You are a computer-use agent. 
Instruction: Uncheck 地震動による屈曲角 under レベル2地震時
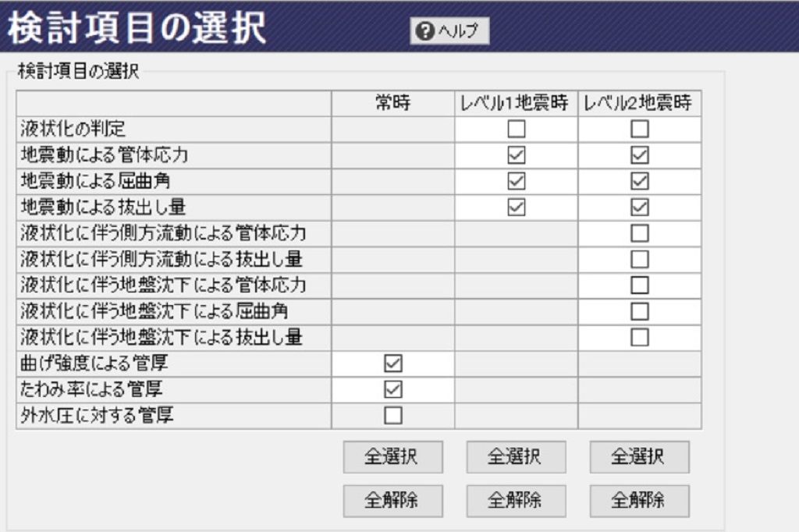[x=640, y=181]
